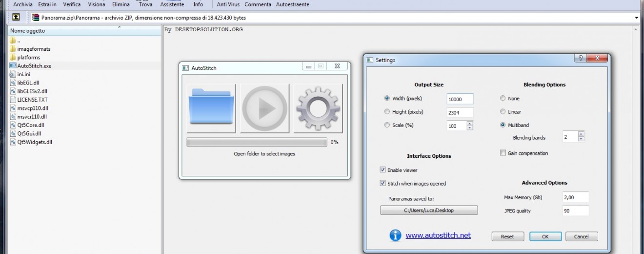The image size is (644, 254).
Task: Expand the archive path dropdown arrow
Action: [636, 18]
